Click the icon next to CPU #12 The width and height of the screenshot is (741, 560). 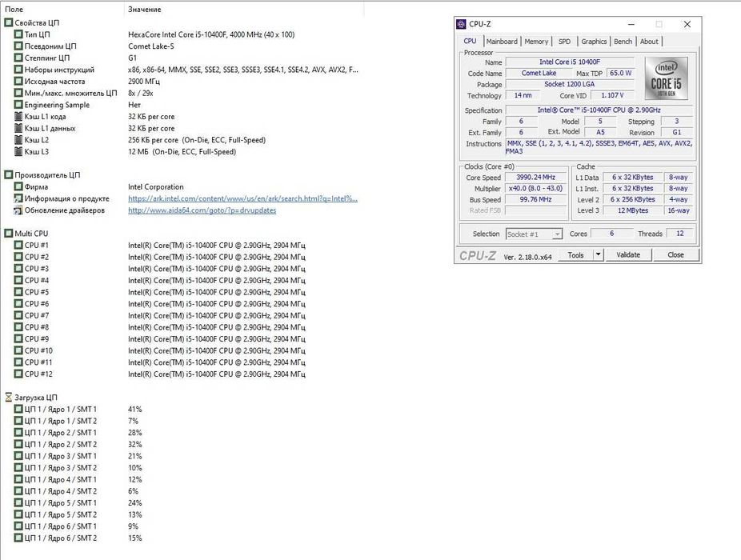pyautogui.click(x=18, y=374)
